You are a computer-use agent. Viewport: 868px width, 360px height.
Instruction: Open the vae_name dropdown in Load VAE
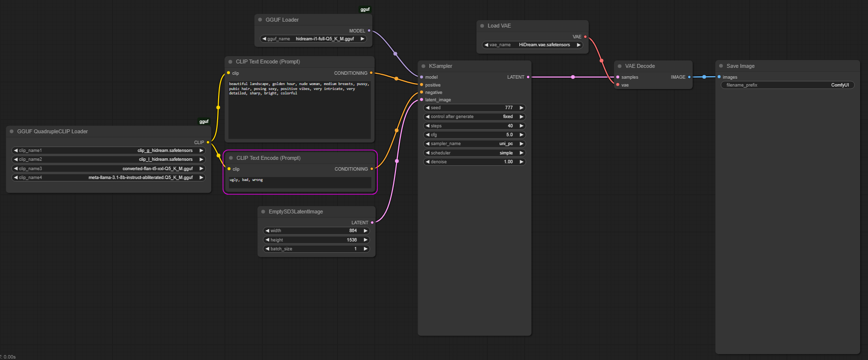tap(532, 45)
